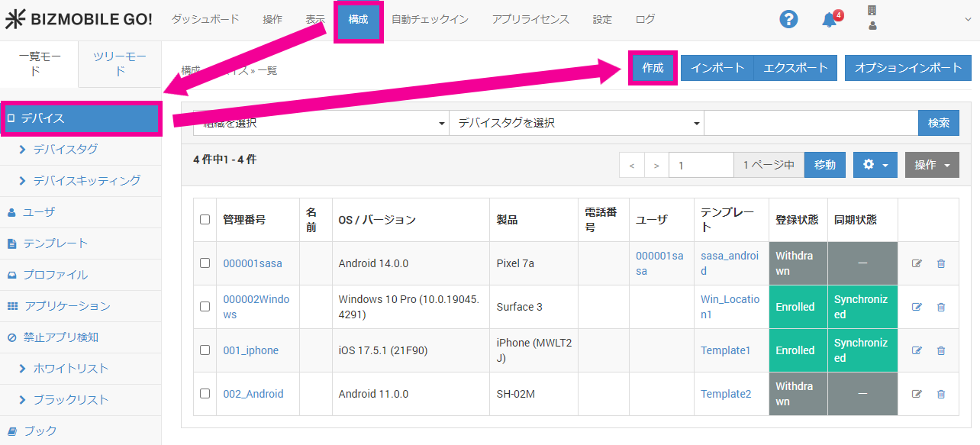This screenshot has width=980, height=445.
Task: Select テンプレート in the sidebar
Action: pyautogui.click(x=56, y=243)
